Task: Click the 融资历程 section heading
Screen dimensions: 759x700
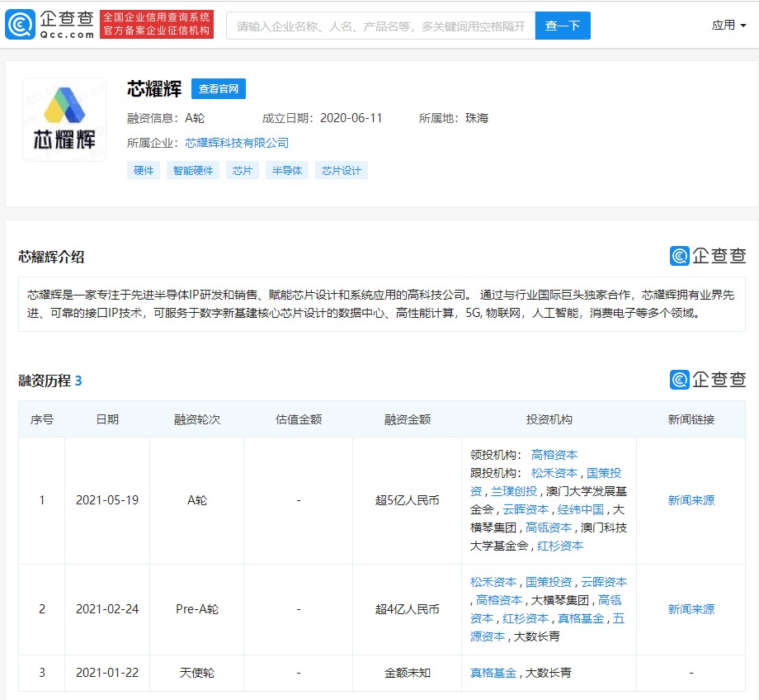Action: click(x=50, y=381)
